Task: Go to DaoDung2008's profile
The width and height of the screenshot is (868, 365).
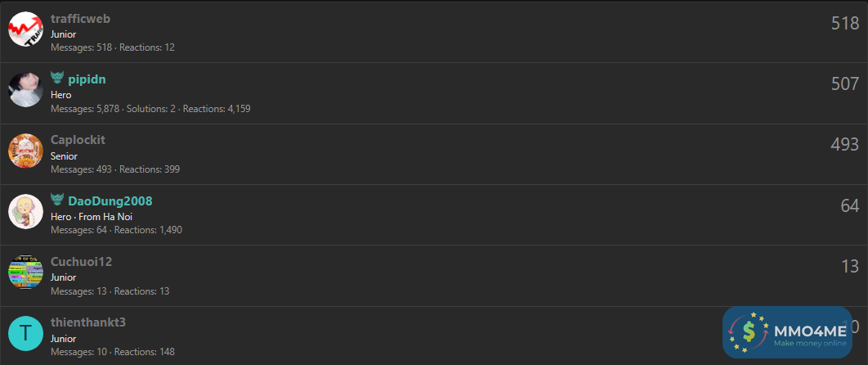Action: 110,201
